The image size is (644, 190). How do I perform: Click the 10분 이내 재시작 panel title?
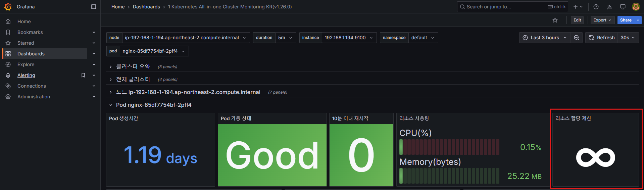[350, 118]
